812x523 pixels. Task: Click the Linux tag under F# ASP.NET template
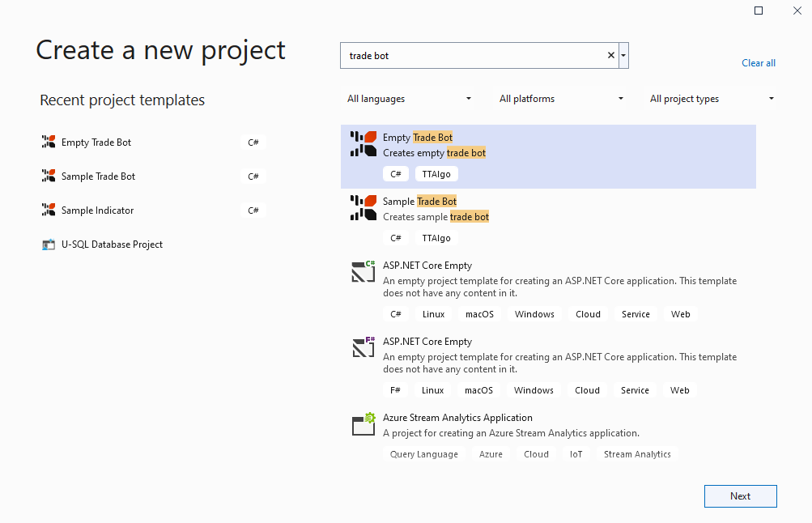pos(432,390)
